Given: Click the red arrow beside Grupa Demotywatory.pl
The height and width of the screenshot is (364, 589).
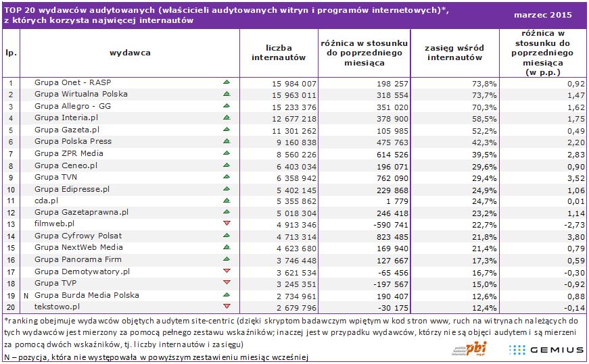Looking at the screenshot, I should pos(227,271).
